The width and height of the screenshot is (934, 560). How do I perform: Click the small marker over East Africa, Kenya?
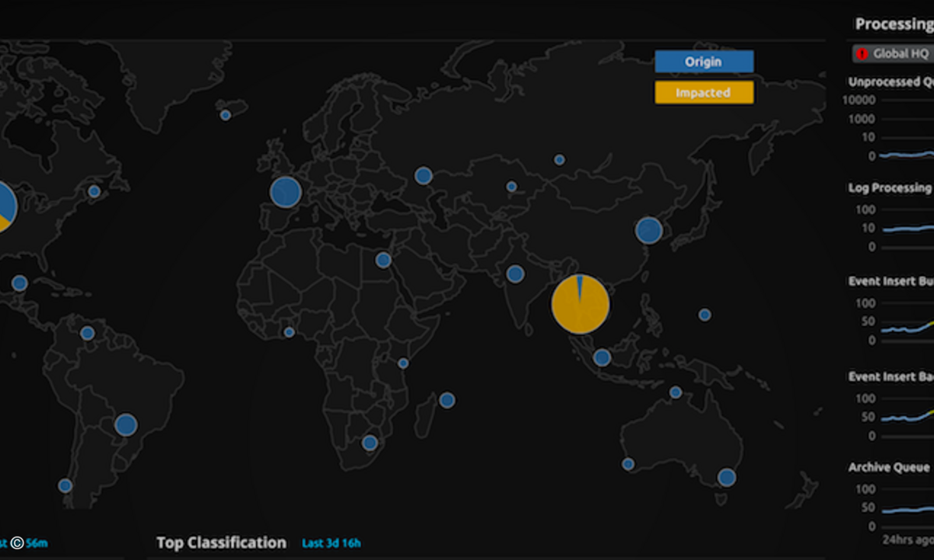tap(403, 363)
